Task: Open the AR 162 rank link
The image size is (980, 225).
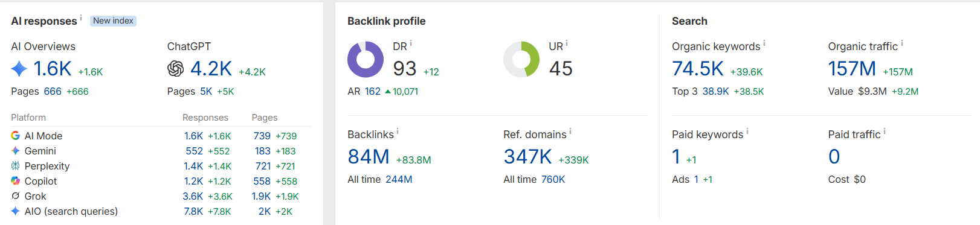Action: pyautogui.click(x=373, y=92)
